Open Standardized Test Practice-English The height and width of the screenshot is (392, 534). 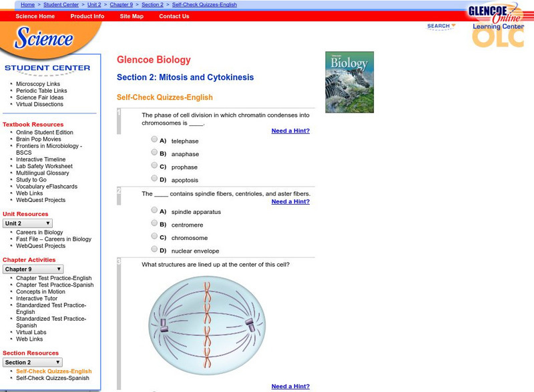click(x=51, y=309)
